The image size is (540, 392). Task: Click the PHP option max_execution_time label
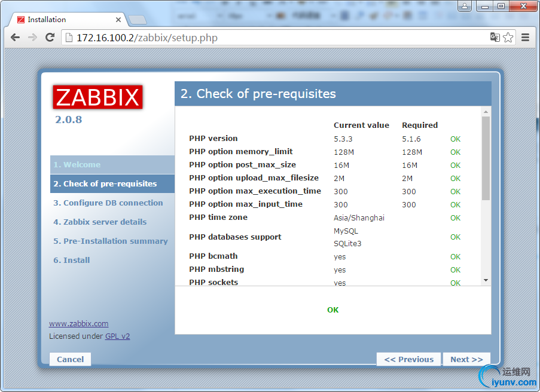tap(255, 191)
